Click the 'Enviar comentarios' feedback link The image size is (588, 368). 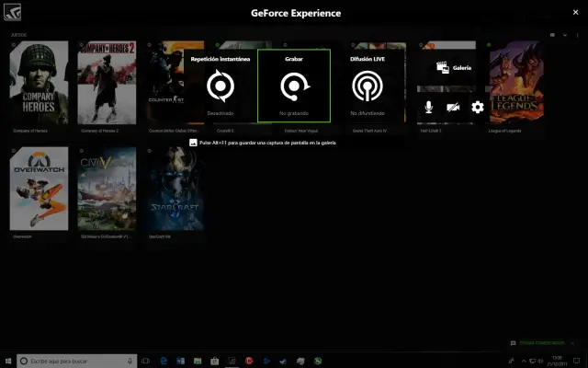coord(541,343)
